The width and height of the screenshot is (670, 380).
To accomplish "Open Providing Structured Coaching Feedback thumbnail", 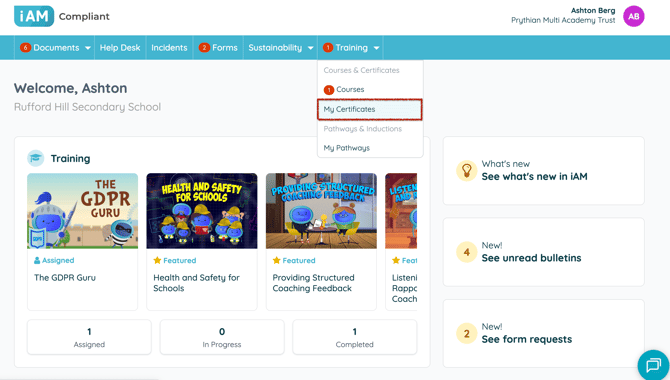I will (x=321, y=211).
